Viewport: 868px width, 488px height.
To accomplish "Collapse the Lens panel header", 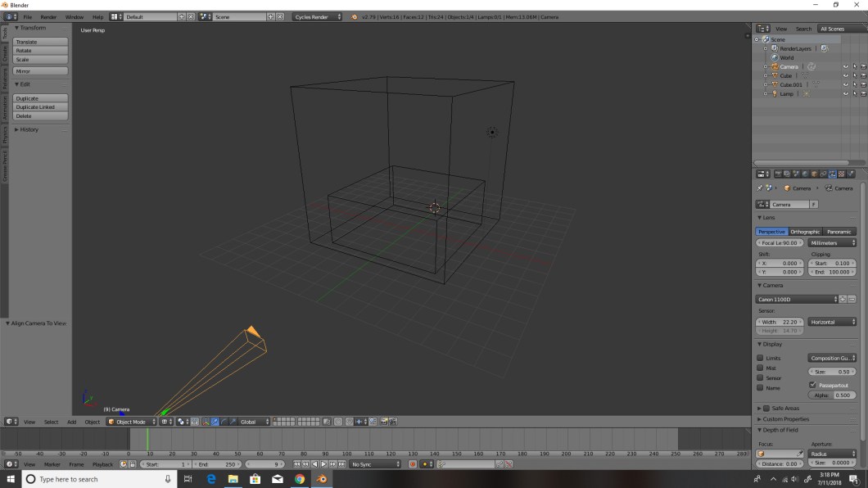I will [x=770, y=217].
